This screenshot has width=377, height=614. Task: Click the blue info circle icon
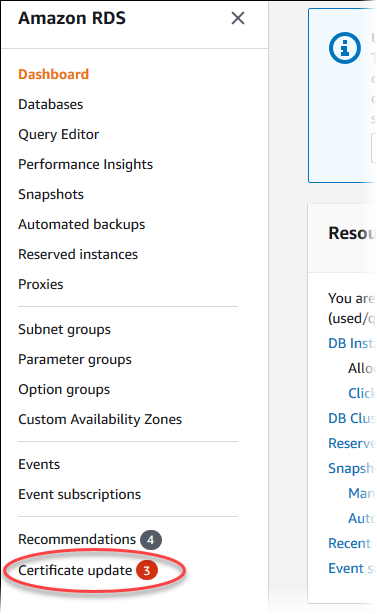pyautogui.click(x=345, y=48)
